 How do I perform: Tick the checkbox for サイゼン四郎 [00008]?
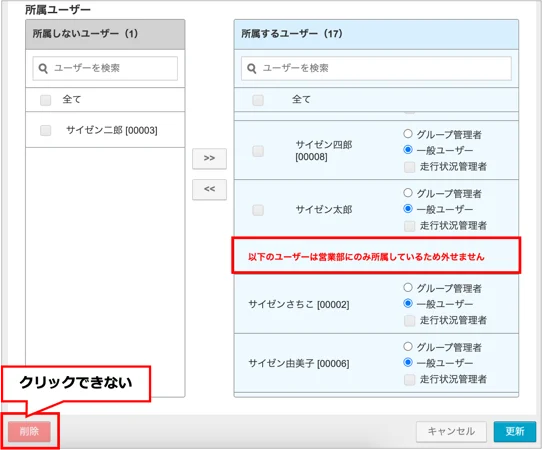coord(258,151)
